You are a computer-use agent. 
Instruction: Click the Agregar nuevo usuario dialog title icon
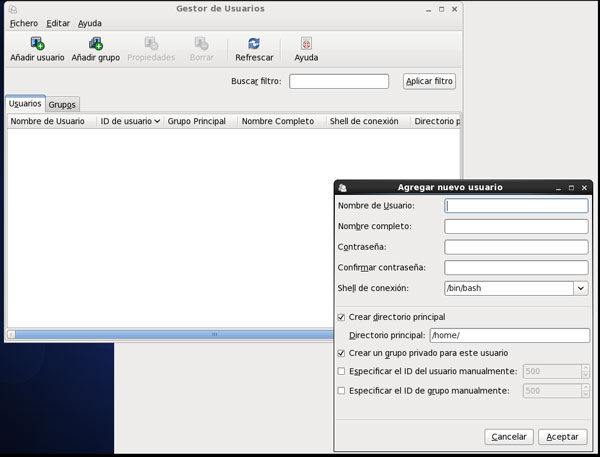(342, 188)
